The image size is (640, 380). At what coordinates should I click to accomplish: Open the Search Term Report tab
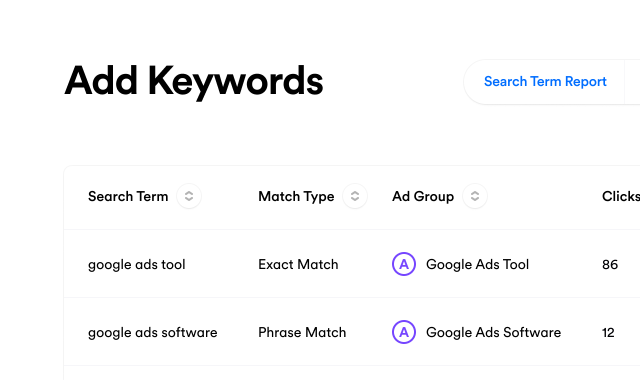[x=545, y=82]
